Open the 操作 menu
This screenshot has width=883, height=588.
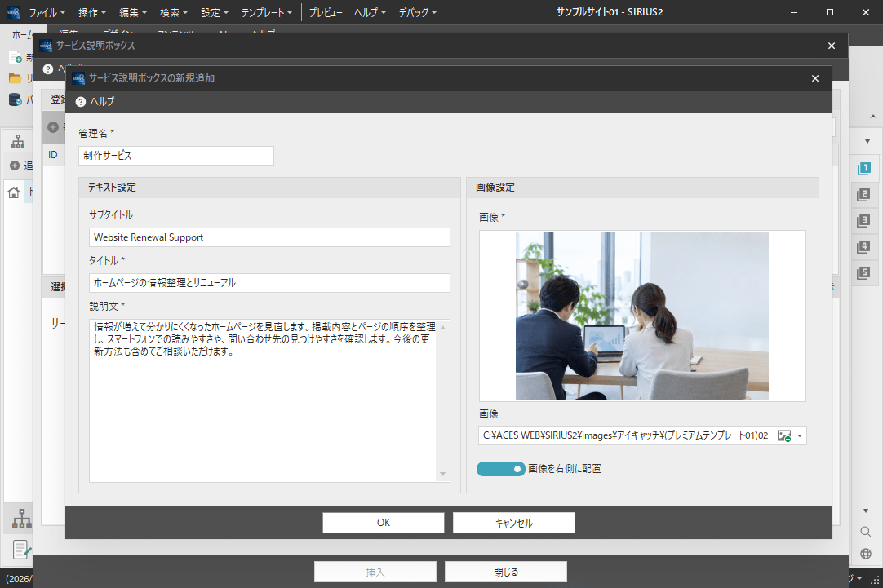[91, 12]
